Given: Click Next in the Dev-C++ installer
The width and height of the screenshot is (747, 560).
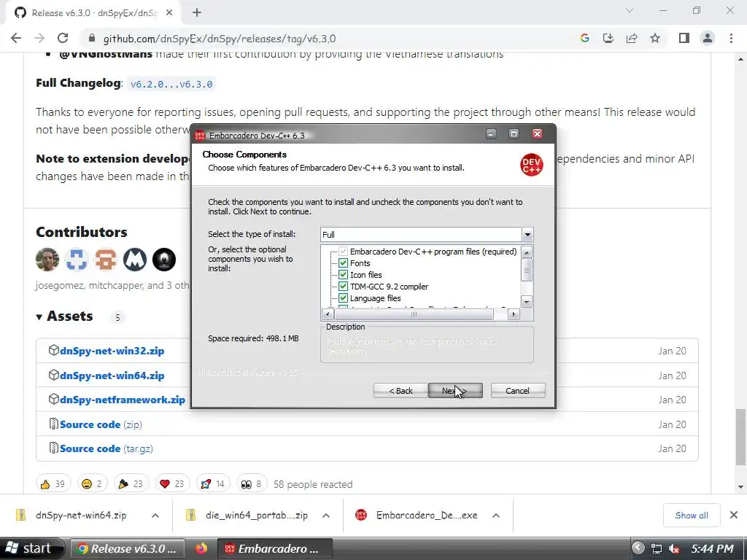Looking at the screenshot, I should pyautogui.click(x=455, y=391).
